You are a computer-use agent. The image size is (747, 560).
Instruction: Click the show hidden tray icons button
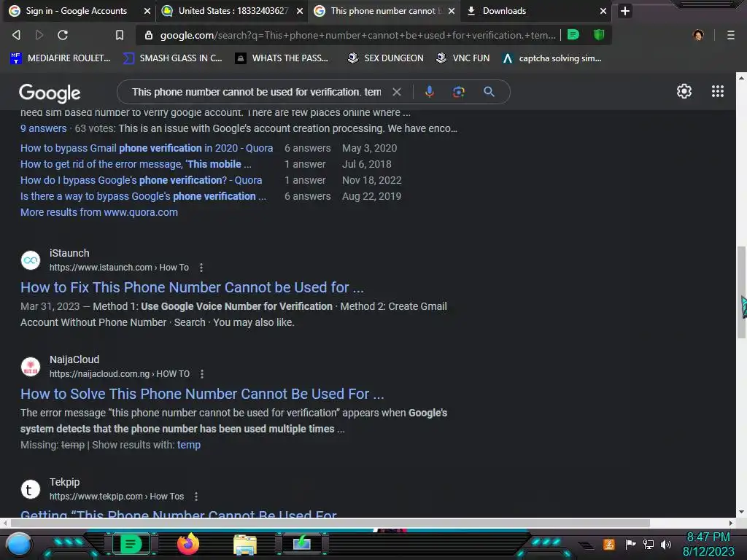coord(586,545)
